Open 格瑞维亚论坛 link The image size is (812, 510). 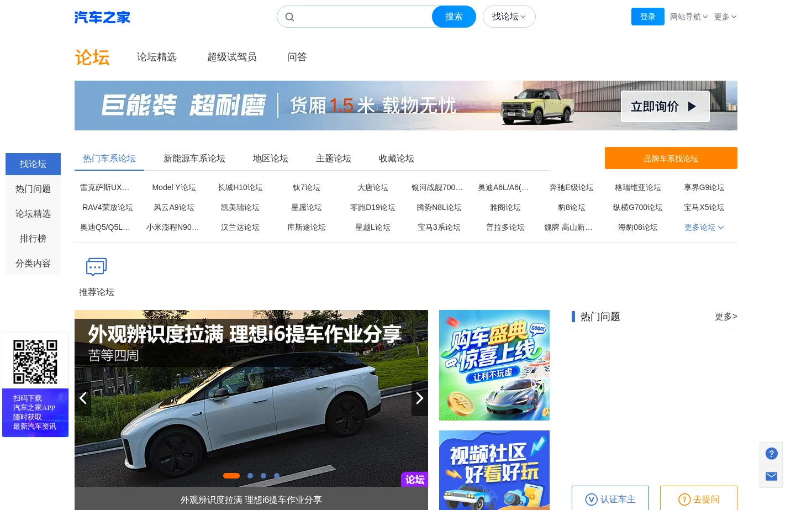pos(638,187)
